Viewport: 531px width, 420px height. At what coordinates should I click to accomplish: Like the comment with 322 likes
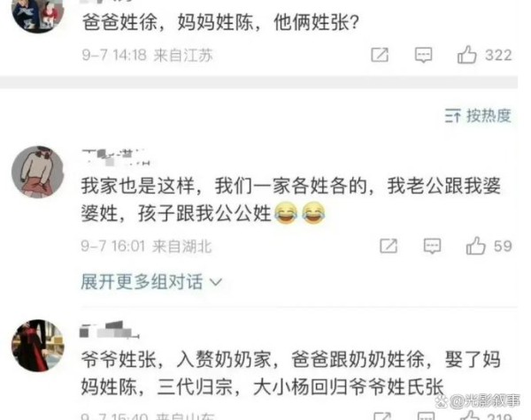pyautogui.click(x=466, y=55)
